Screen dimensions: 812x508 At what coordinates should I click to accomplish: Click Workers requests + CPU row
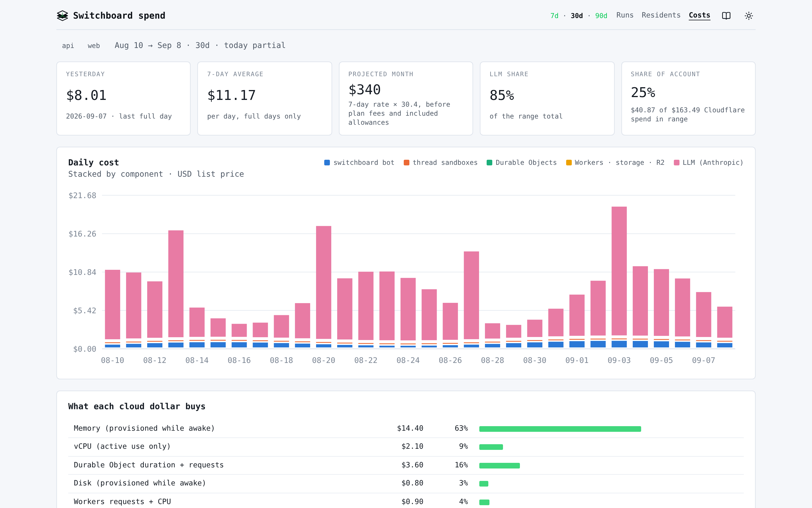406,501
